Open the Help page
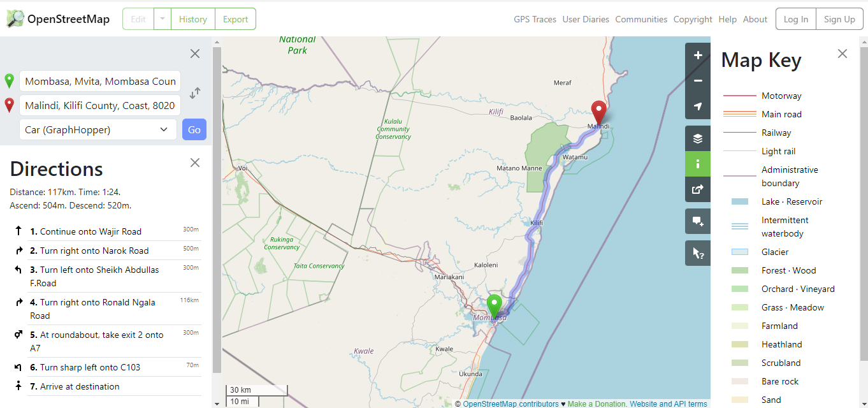Screen dimensions: 868x408 click(727, 19)
